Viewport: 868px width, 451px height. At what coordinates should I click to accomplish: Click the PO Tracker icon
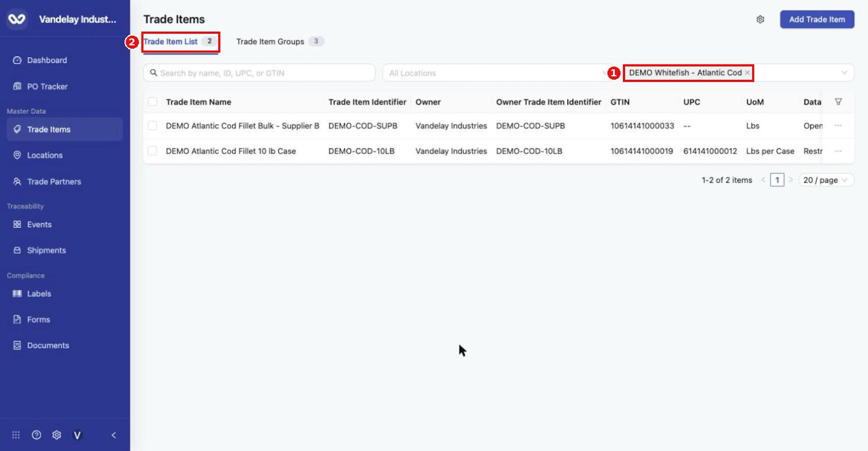coord(17,86)
